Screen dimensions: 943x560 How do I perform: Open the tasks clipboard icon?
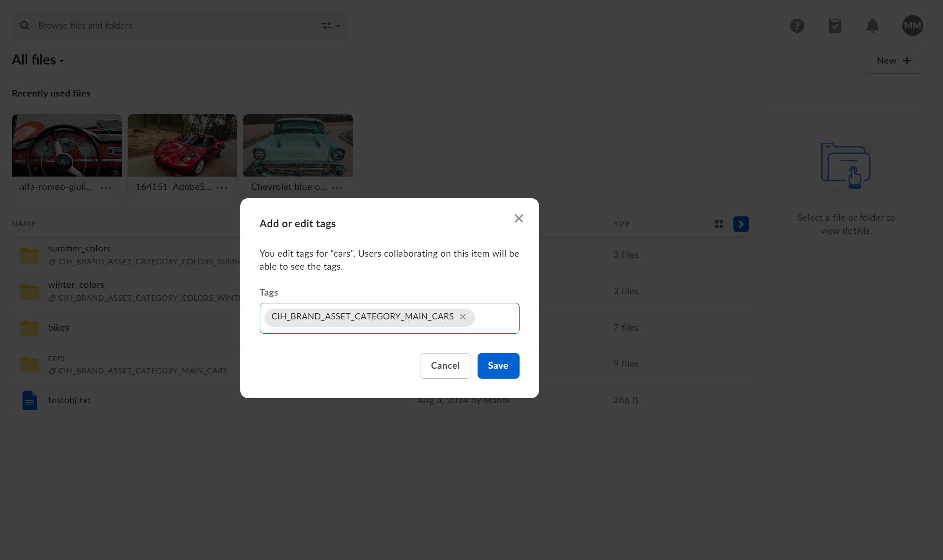click(x=835, y=26)
